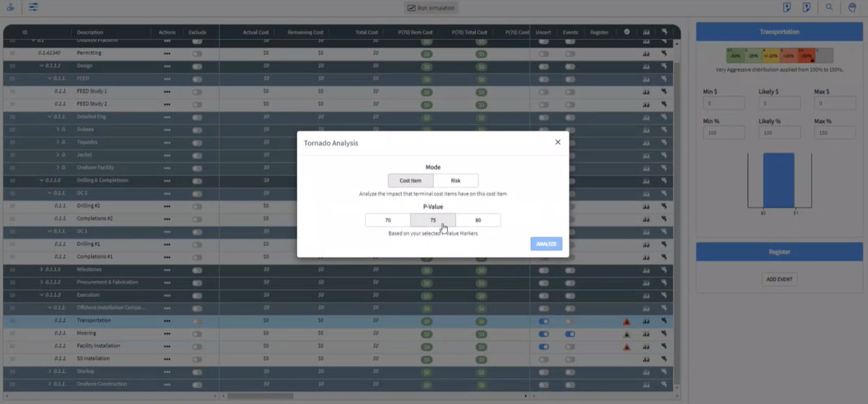Open actions menu for Permitting row

[x=167, y=53]
